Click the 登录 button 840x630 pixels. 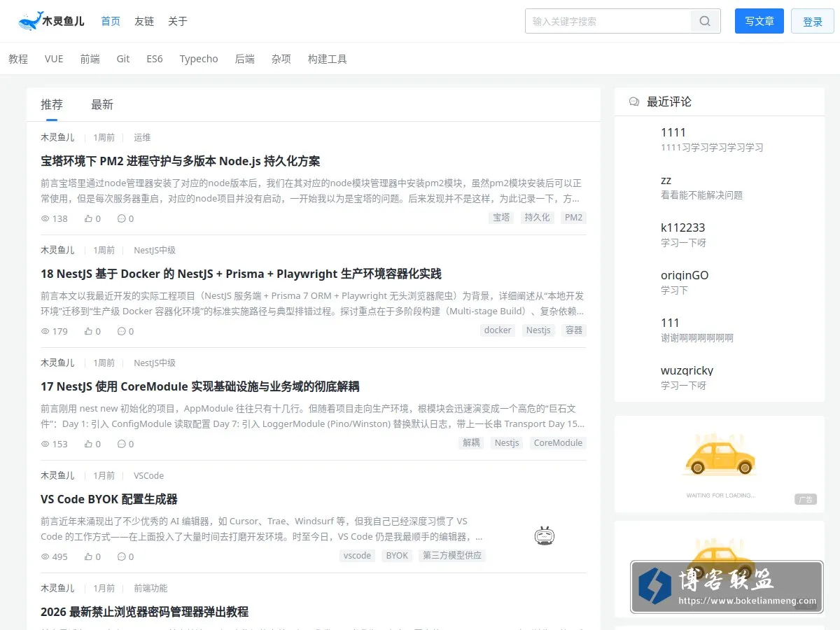813,21
